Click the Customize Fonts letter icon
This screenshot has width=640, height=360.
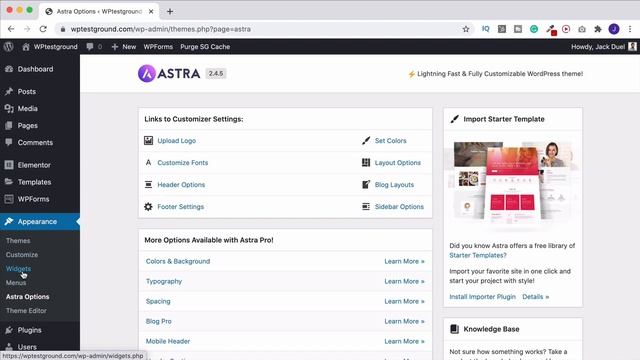[148, 162]
